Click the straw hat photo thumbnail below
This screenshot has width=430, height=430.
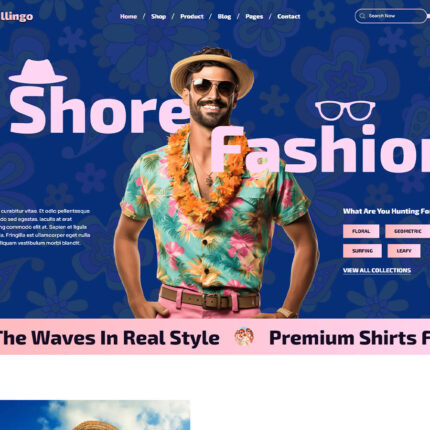click(x=95, y=415)
